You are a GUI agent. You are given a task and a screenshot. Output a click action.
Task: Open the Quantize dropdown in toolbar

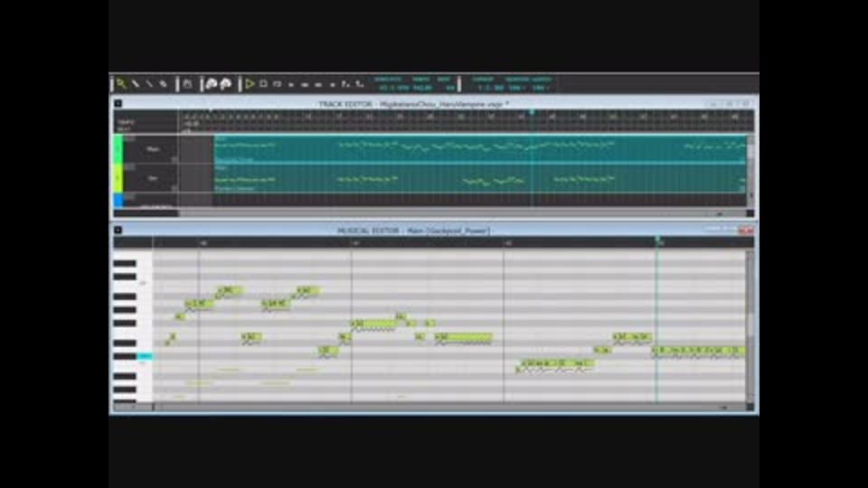[x=517, y=88]
